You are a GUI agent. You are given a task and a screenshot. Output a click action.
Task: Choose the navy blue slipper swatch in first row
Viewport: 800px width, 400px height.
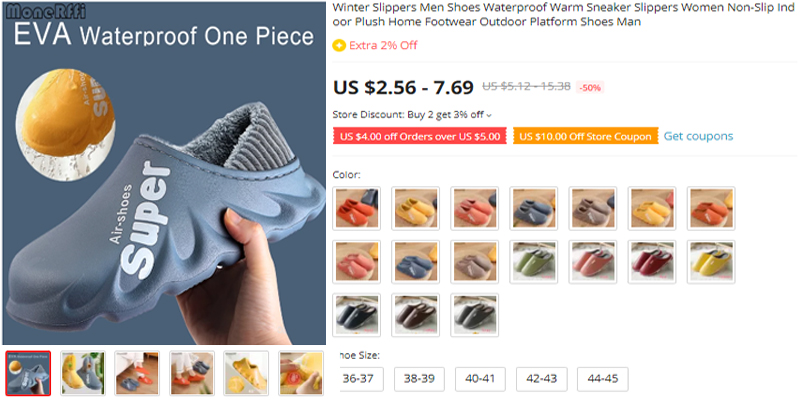click(x=534, y=208)
